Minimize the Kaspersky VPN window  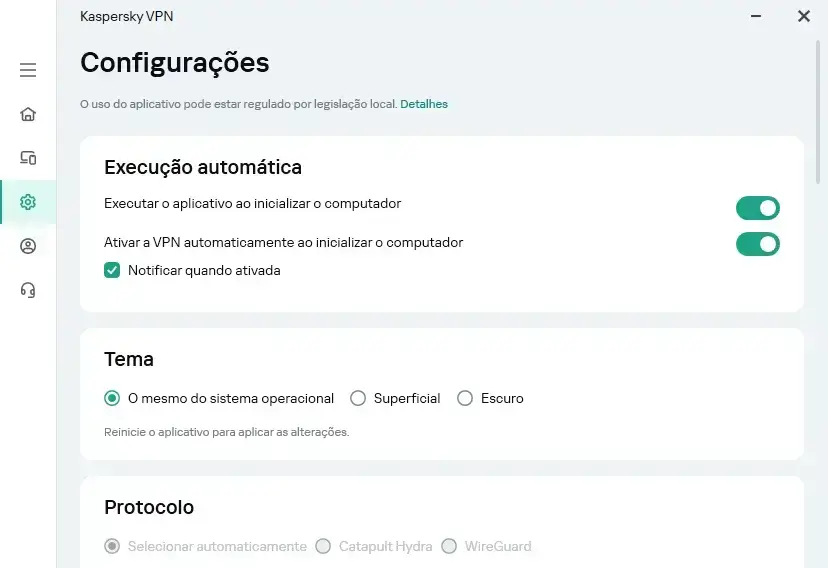[x=756, y=16]
